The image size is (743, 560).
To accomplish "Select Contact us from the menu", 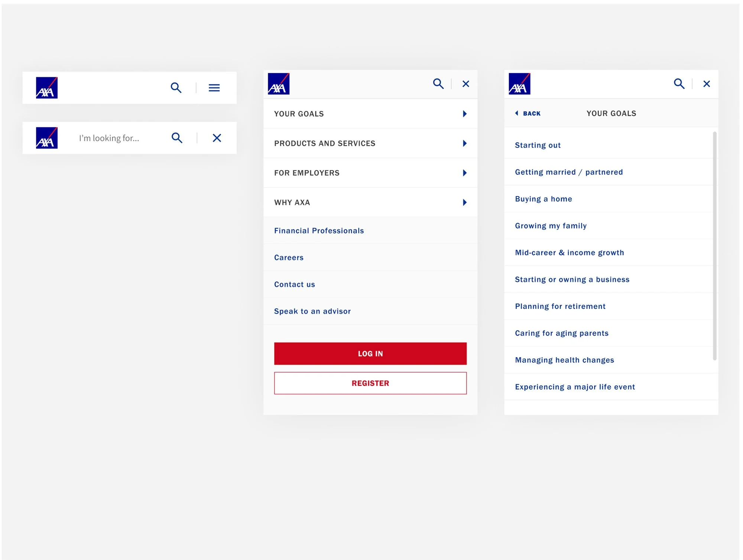I will [x=295, y=284].
